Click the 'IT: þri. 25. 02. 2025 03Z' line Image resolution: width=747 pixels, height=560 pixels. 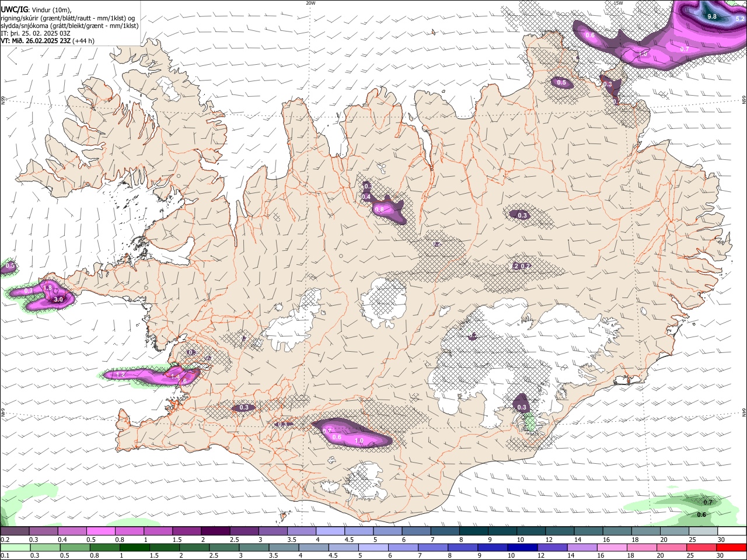click(x=36, y=33)
